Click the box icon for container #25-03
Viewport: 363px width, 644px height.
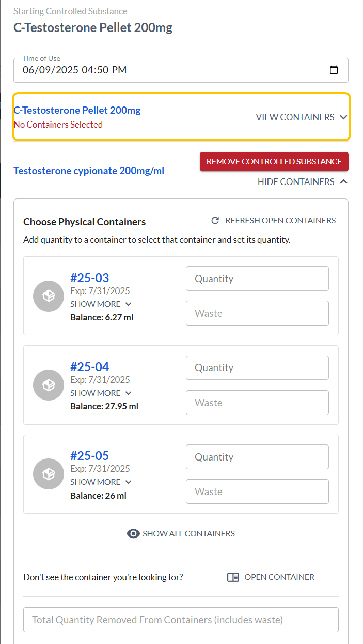pyautogui.click(x=49, y=296)
